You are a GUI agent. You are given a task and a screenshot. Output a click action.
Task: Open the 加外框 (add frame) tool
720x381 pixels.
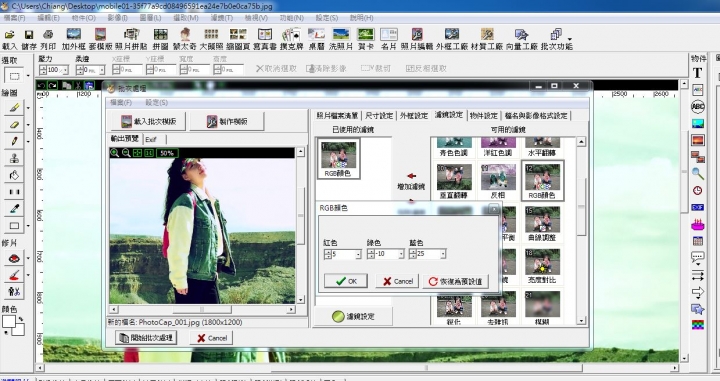[73, 34]
